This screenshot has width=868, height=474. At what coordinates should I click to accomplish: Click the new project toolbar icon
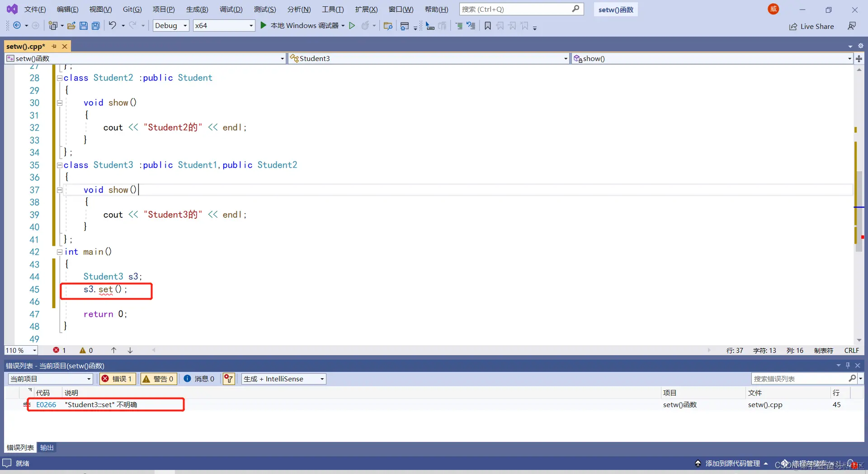coord(53,26)
